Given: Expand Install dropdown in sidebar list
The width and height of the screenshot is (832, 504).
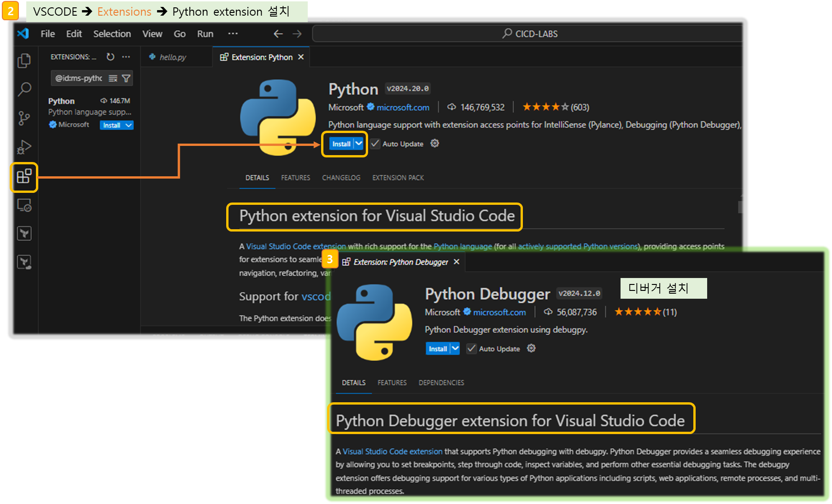Looking at the screenshot, I should pyautogui.click(x=129, y=125).
